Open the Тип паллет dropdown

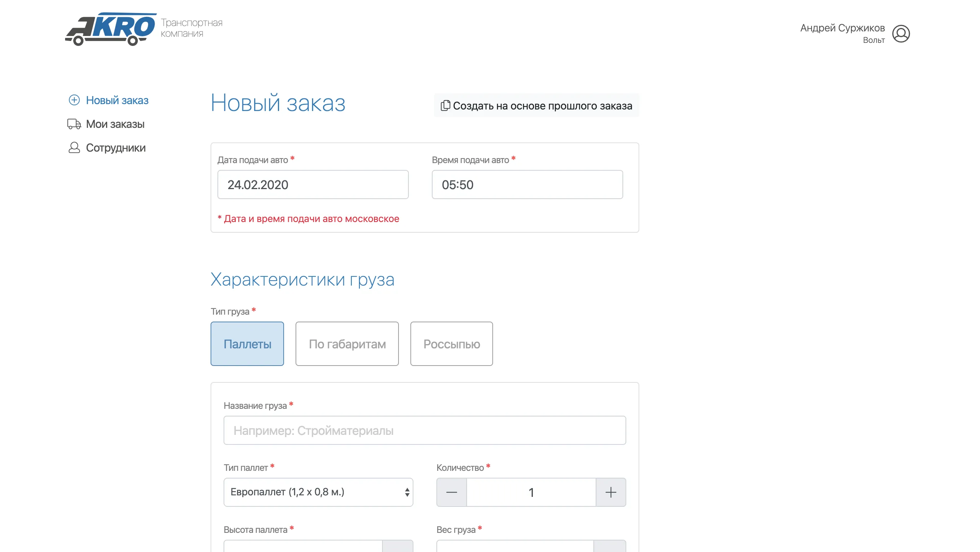tap(318, 492)
